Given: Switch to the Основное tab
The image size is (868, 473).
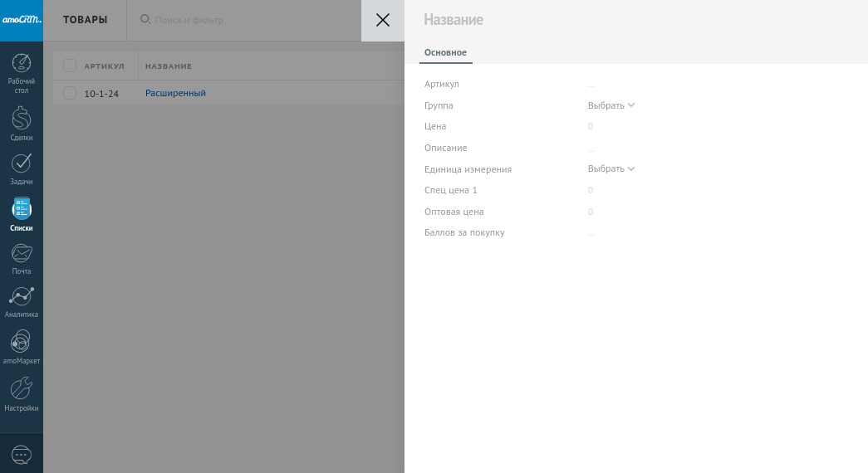Looking at the screenshot, I should pos(445,52).
